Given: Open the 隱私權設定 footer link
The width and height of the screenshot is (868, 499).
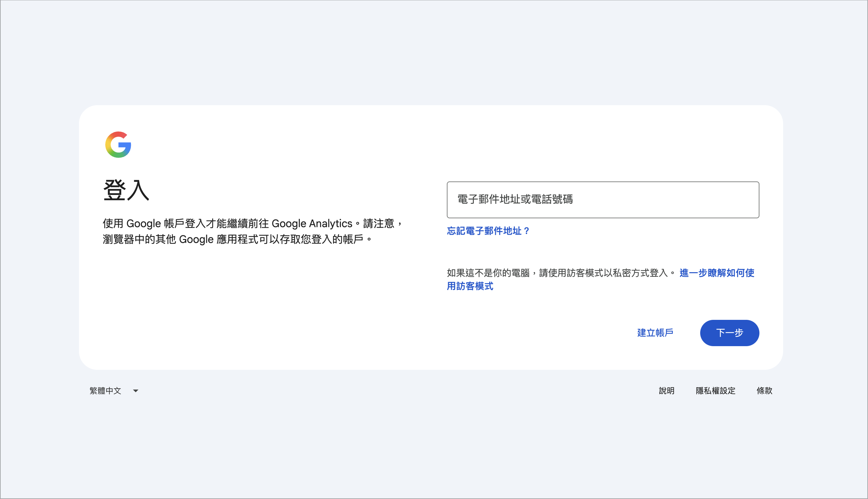Looking at the screenshot, I should point(715,391).
